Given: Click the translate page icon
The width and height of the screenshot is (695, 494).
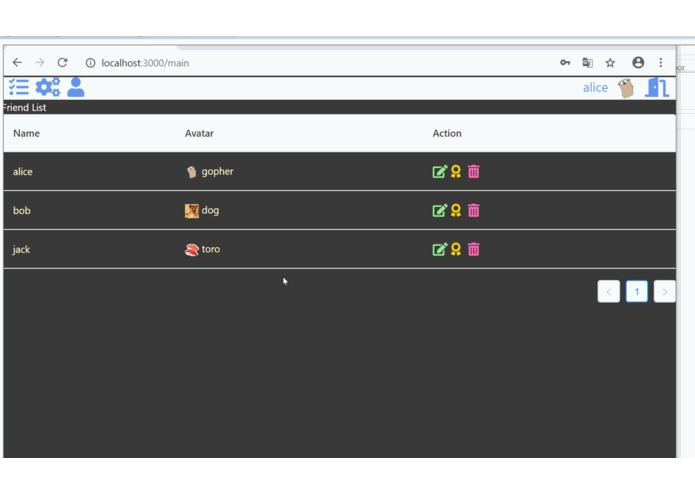Looking at the screenshot, I should tap(587, 62).
